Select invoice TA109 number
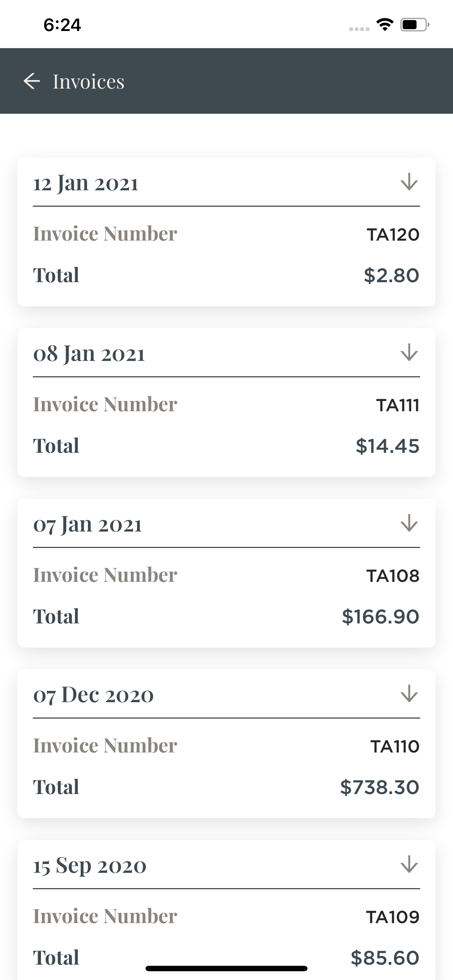The image size is (453, 980). coord(393,917)
